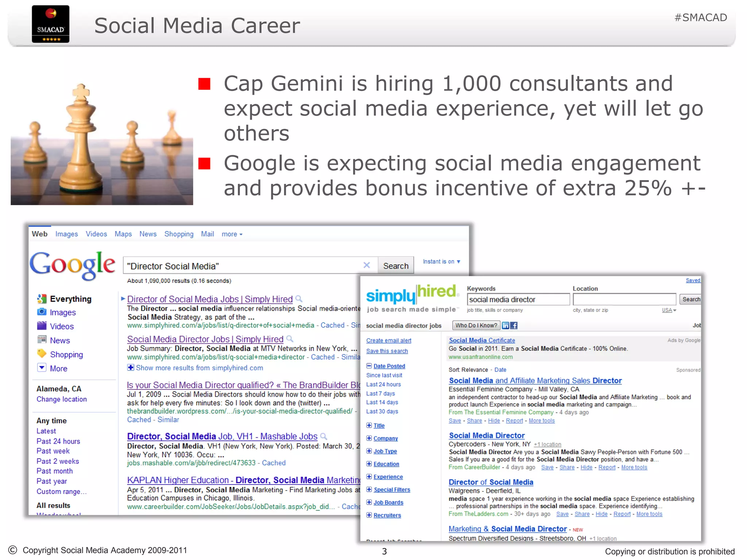Screen dimensions: 747x560
Task: Open the Mail tab in Google top bar
Action: point(207,234)
